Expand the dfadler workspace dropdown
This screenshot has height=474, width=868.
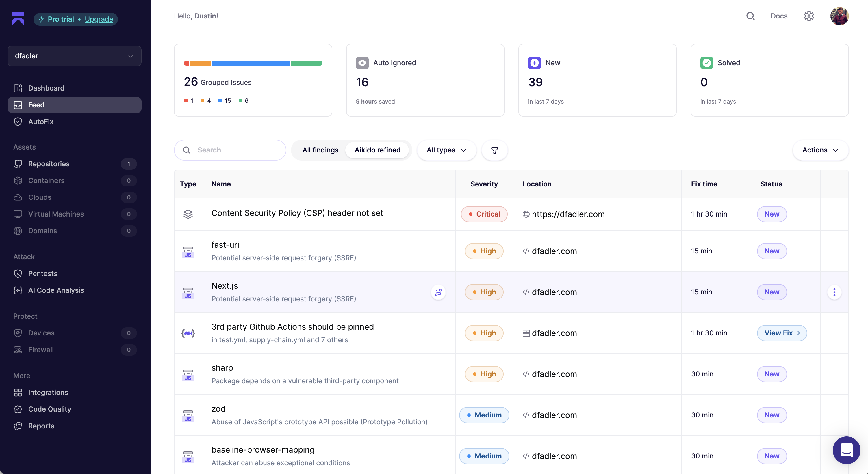75,56
